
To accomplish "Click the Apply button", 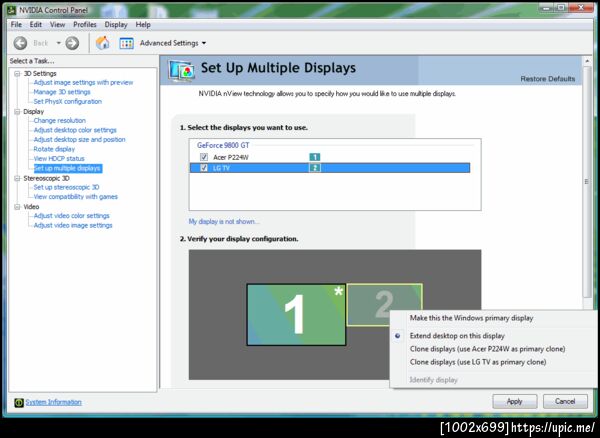I will click(515, 401).
